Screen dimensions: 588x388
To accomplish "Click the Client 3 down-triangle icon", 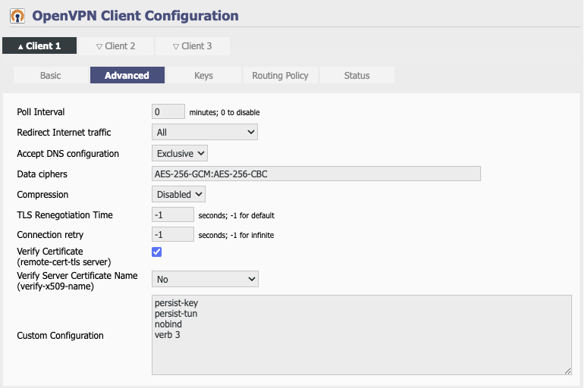I will [176, 46].
